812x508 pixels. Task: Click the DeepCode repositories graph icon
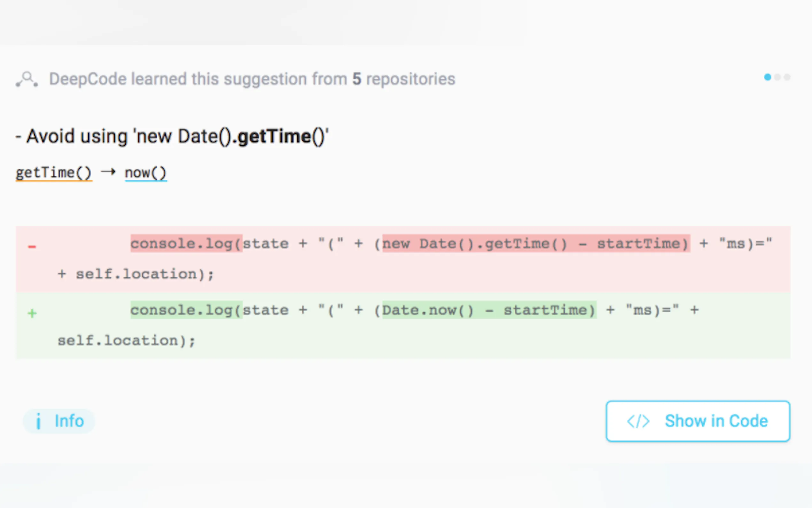pos(27,80)
